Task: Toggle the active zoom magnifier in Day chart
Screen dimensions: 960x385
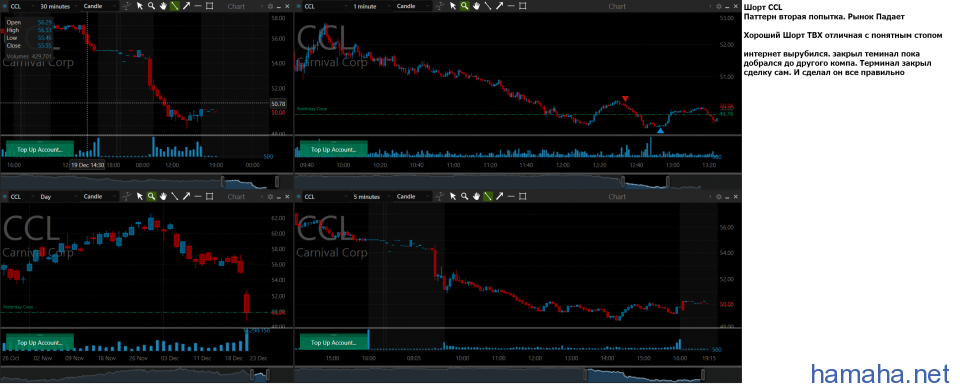Action: 151,196
